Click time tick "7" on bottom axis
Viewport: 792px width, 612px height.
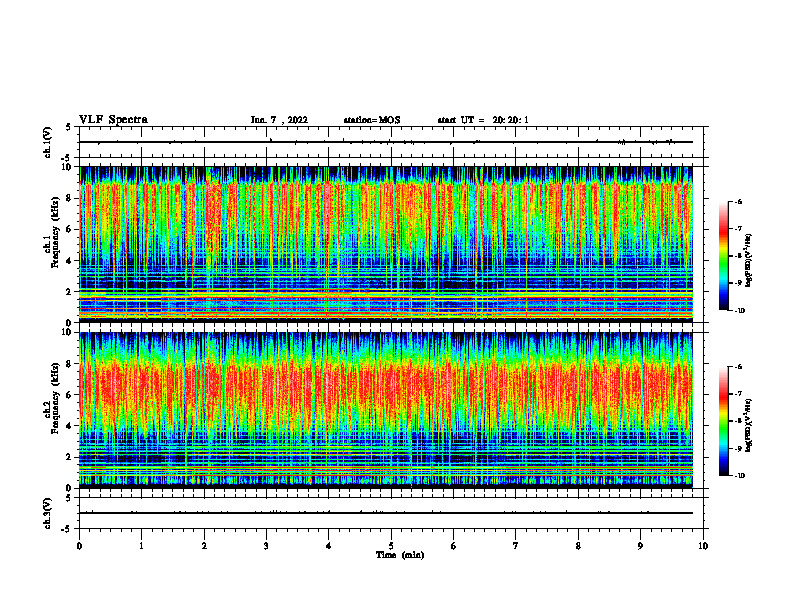(x=516, y=546)
